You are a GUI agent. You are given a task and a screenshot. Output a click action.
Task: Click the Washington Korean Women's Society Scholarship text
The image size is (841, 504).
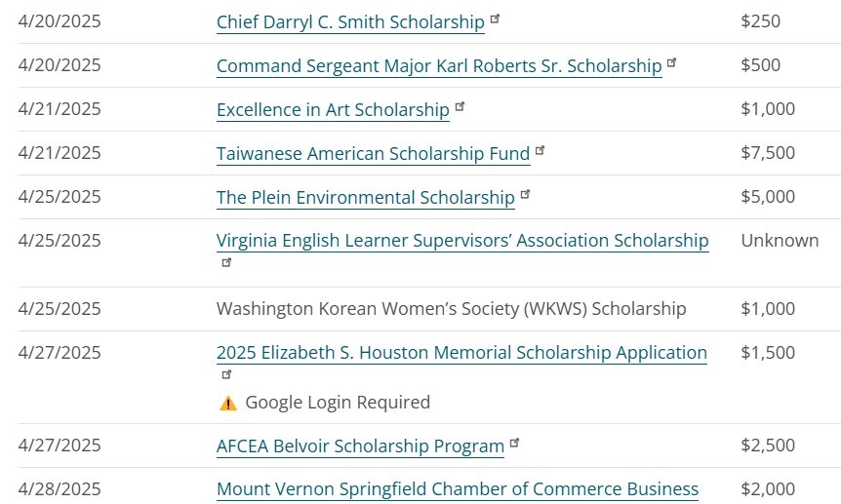(451, 309)
